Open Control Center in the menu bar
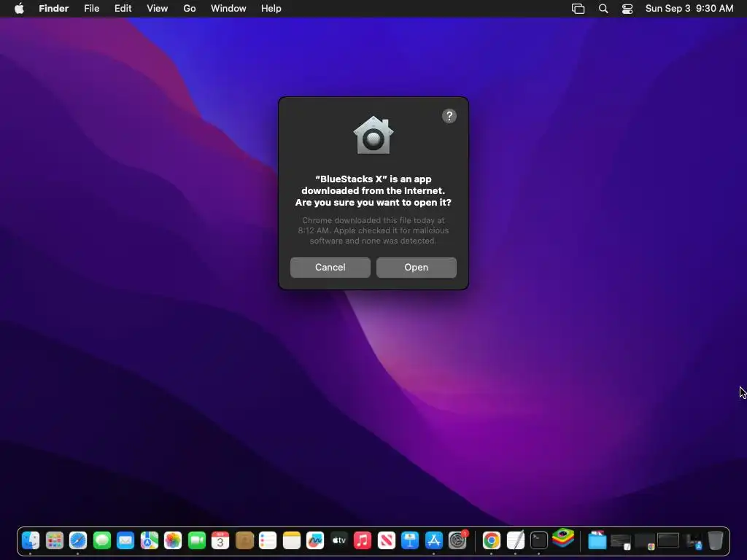747x560 pixels. (x=627, y=9)
